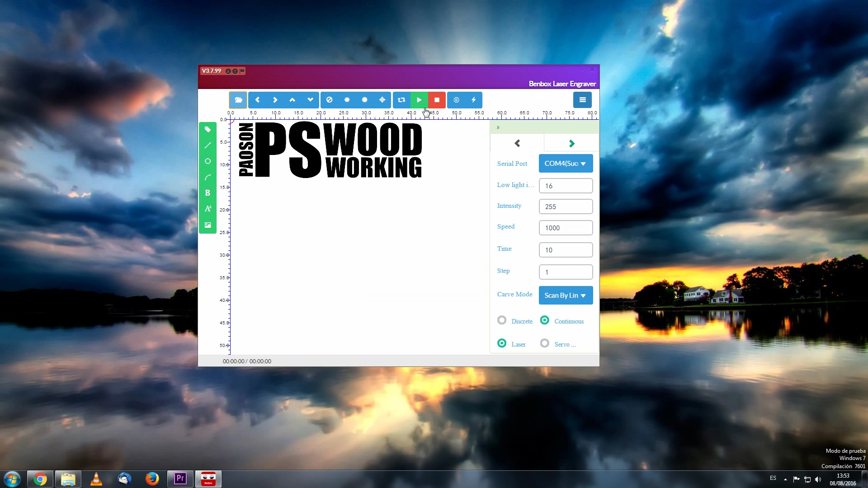Image resolution: width=868 pixels, height=488 pixels.
Task: Click the lightning bolt toolbar icon
Action: (x=473, y=100)
